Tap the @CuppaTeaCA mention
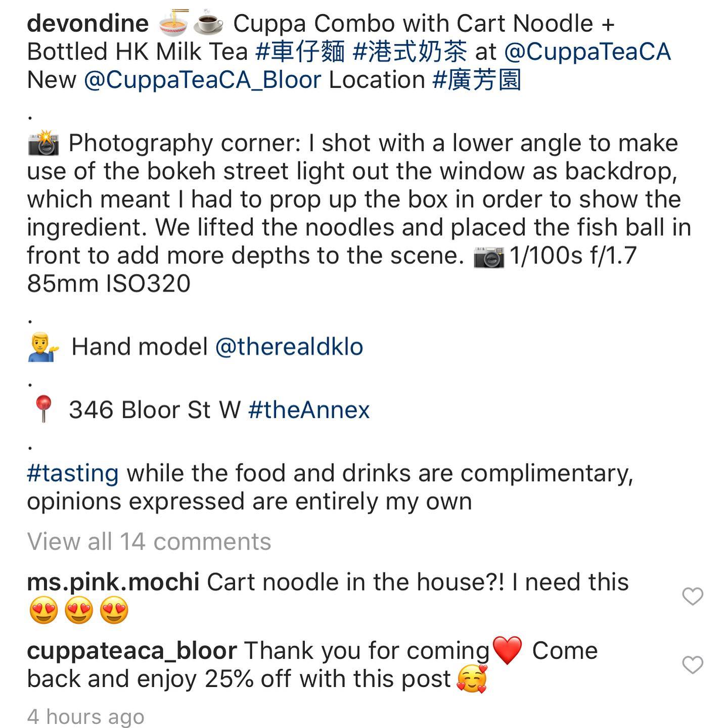 [x=587, y=52]
